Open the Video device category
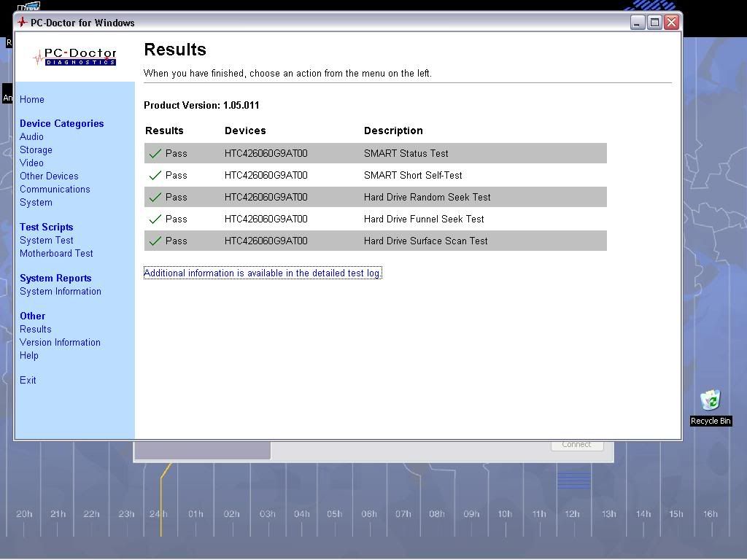The image size is (747, 560). pos(31,163)
